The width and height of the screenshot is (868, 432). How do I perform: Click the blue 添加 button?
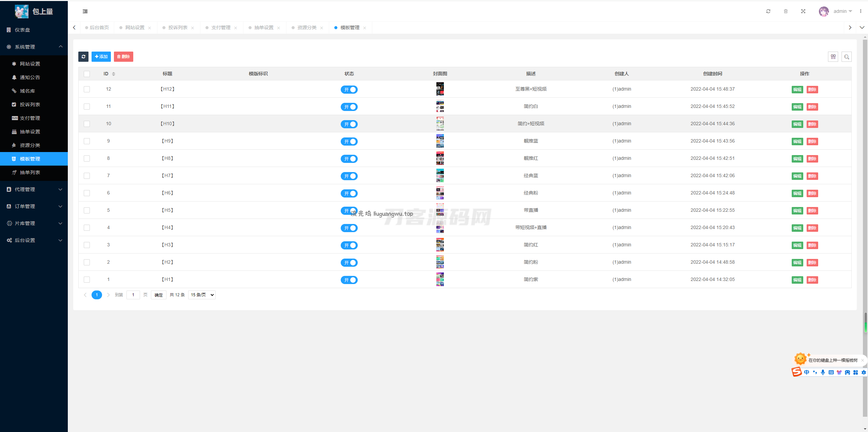(101, 57)
